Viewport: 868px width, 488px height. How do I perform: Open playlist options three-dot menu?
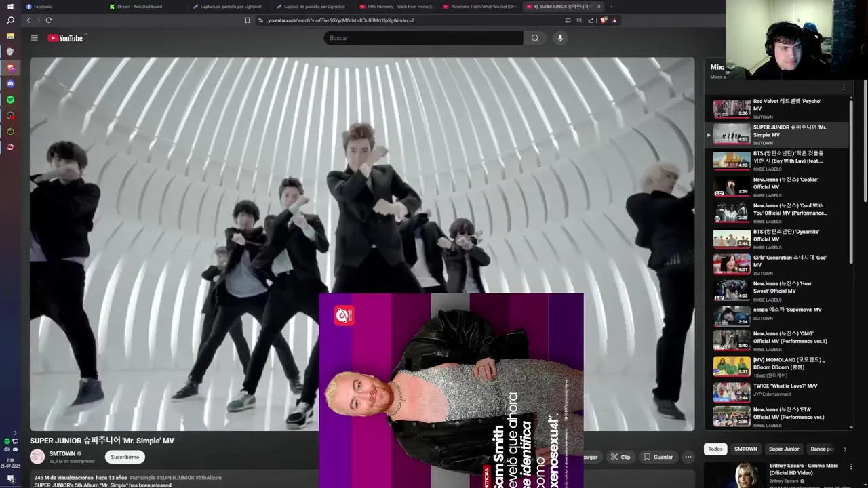click(844, 87)
